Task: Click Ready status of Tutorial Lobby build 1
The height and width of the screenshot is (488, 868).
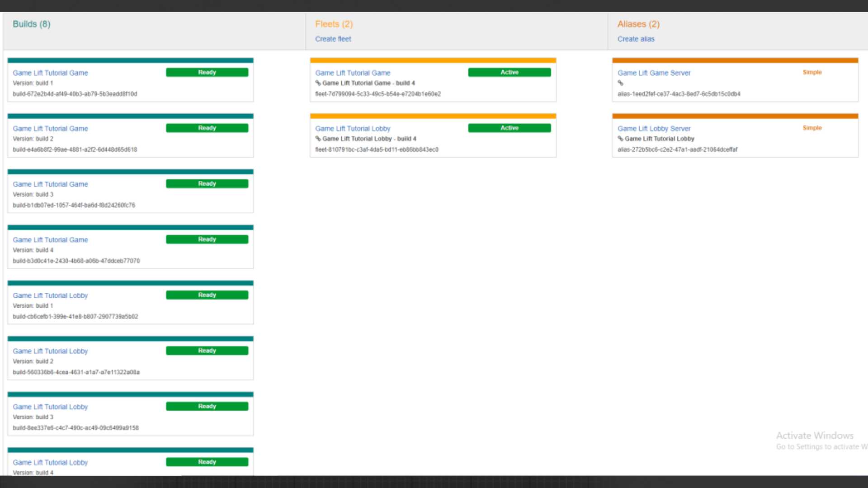Action: click(x=207, y=295)
